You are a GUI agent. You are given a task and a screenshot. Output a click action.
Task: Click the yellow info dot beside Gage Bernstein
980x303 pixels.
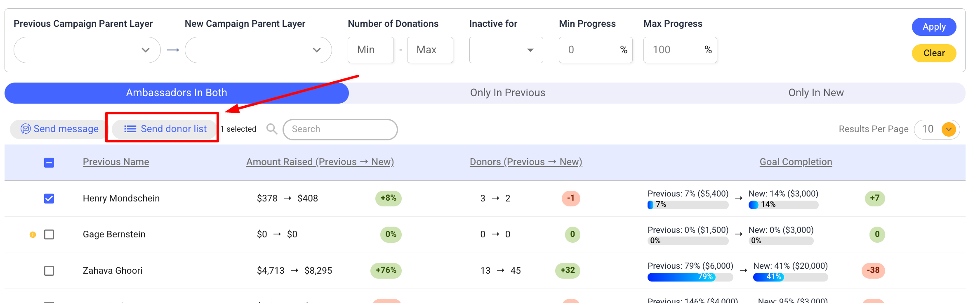pos(33,234)
